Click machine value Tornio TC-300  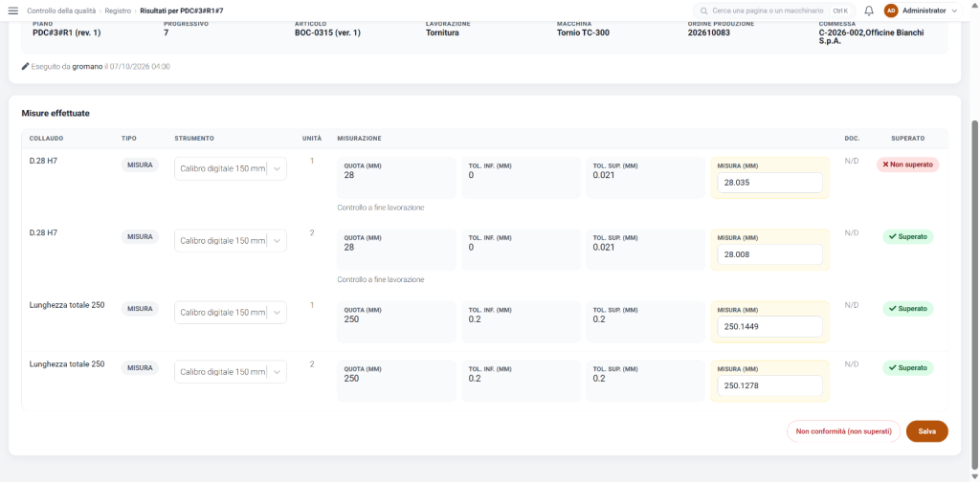tap(583, 33)
